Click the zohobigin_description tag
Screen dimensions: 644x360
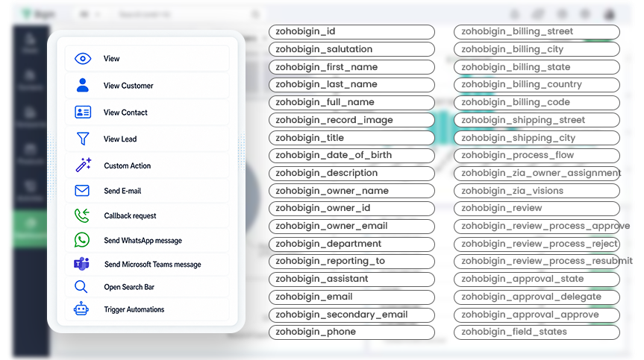tap(351, 173)
